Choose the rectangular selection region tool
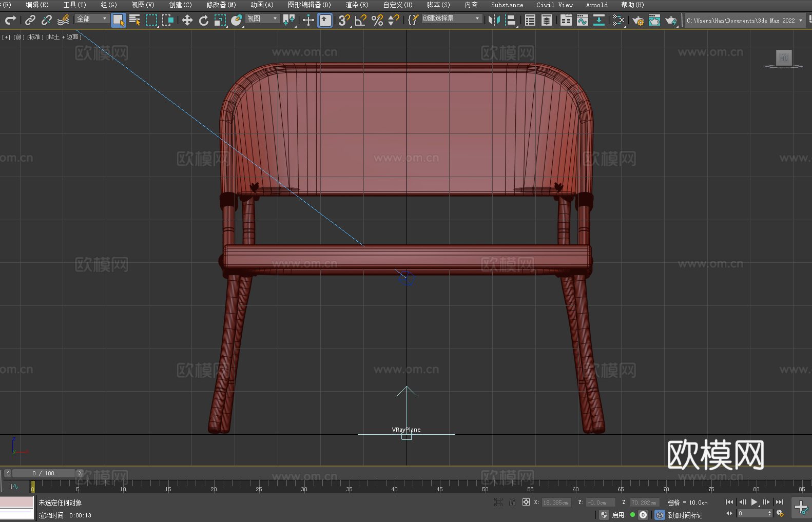This screenshot has width=812, height=522. (151, 20)
